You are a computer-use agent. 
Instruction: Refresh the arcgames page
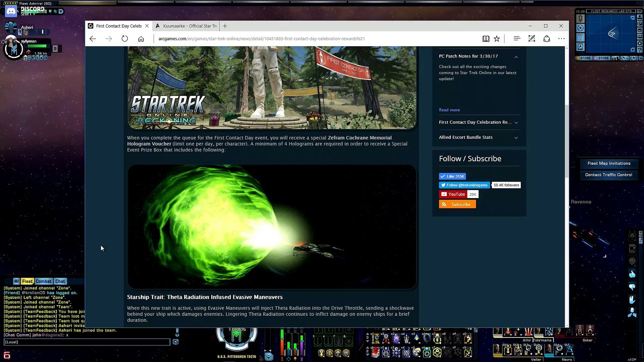[125, 39]
